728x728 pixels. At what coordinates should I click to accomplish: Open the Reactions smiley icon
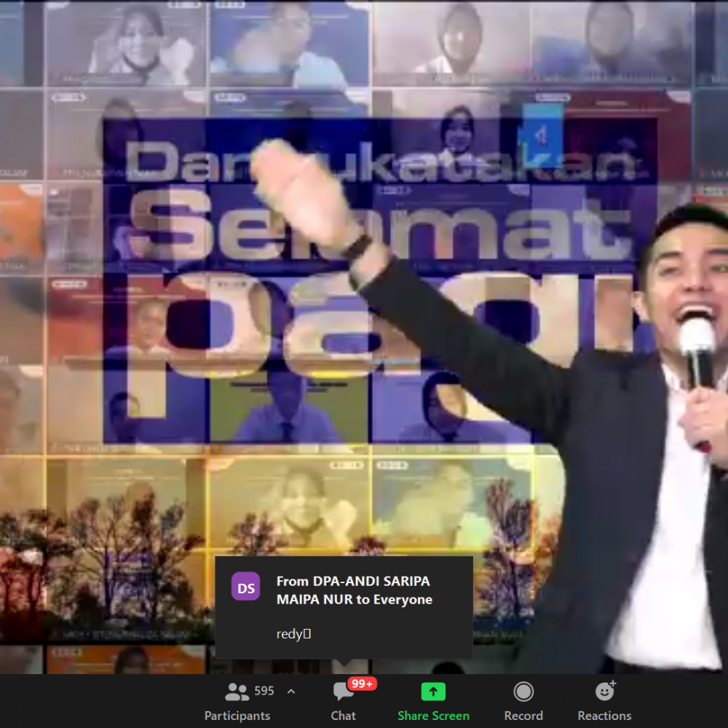coord(604,691)
